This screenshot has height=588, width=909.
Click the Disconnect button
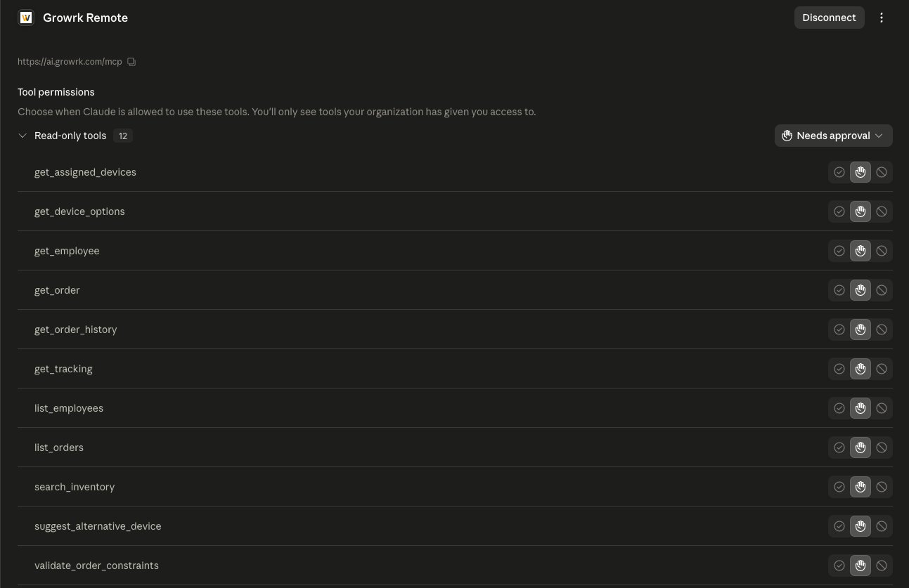pos(829,18)
